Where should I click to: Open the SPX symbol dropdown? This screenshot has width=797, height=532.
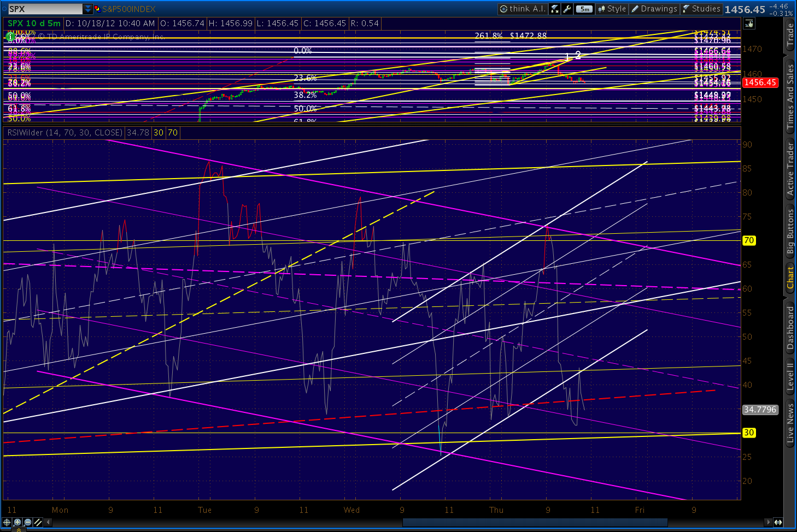point(88,9)
